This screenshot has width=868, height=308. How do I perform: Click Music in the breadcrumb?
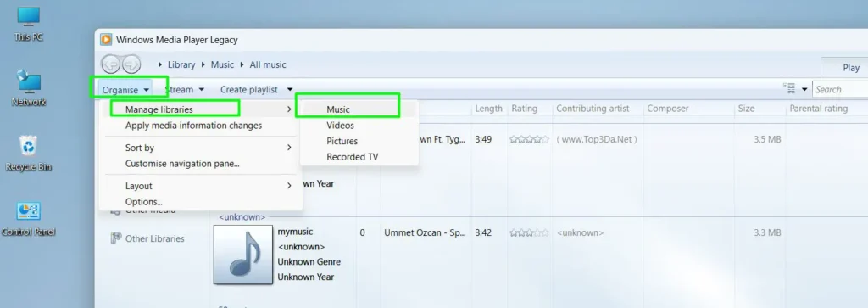click(222, 64)
